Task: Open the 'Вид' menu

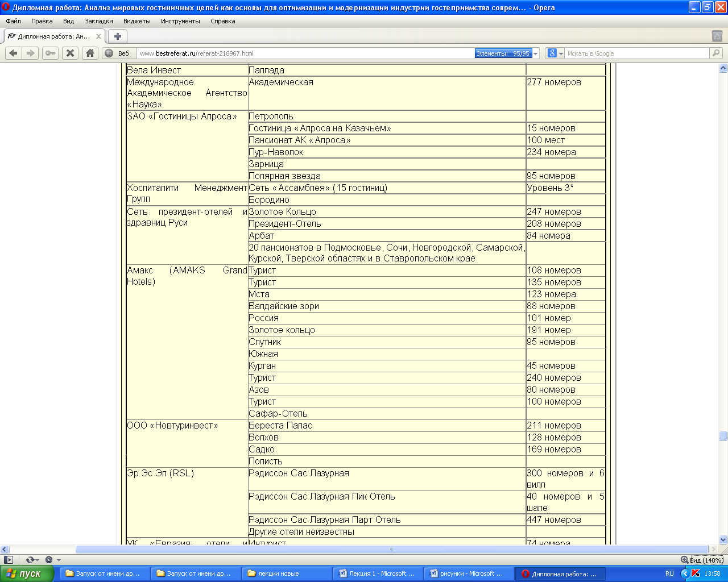Action: (x=69, y=21)
